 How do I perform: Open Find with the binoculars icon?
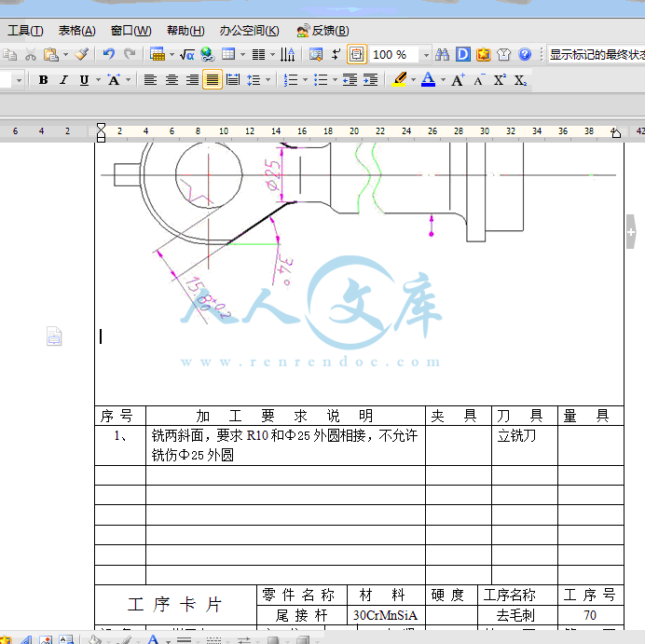[442, 54]
